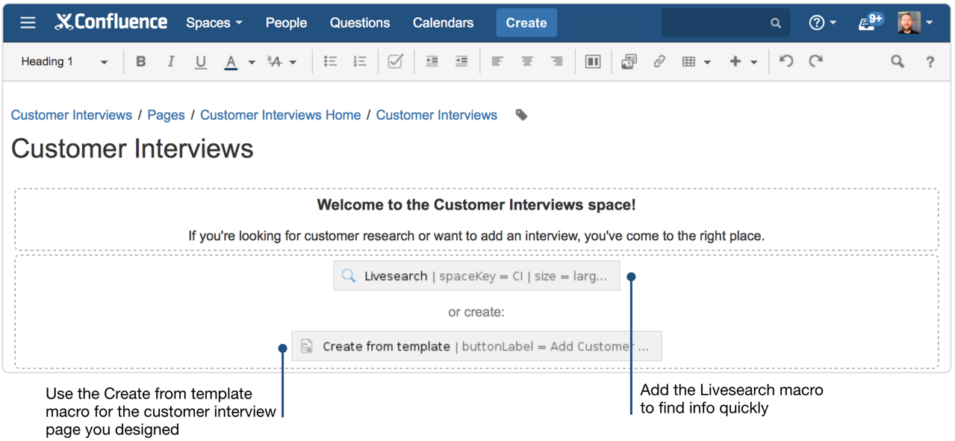Open the text color picker arrow
This screenshot has height=441, width=955.
point(252,62)
